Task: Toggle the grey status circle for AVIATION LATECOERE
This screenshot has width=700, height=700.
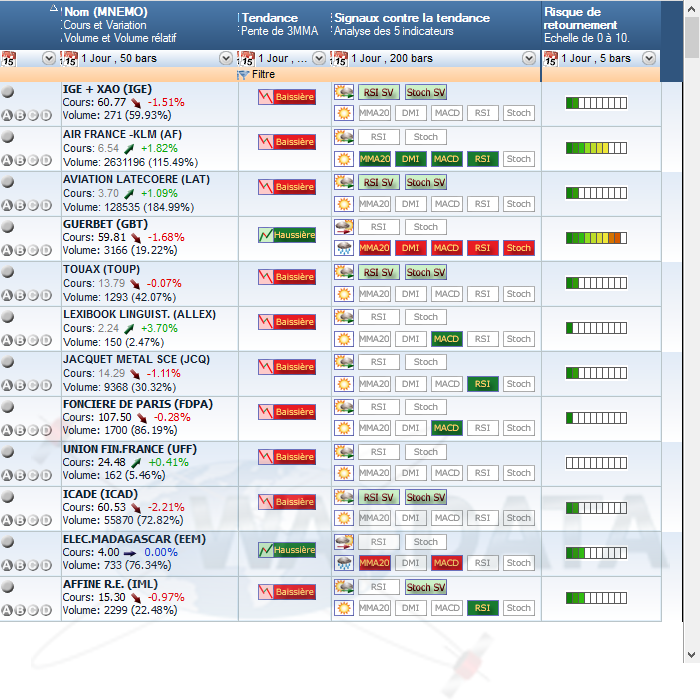Action: pyautogui.click(x=8, y=181)
